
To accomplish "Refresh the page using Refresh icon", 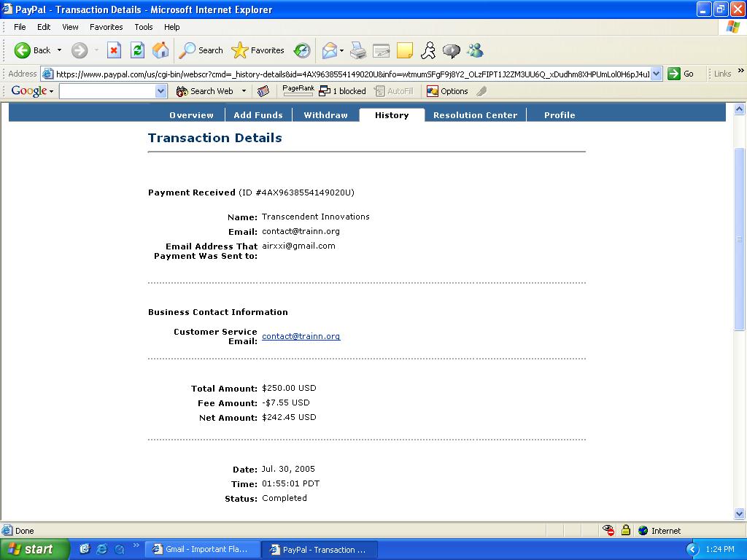I will pyautogui.click(x=137, y=50).
